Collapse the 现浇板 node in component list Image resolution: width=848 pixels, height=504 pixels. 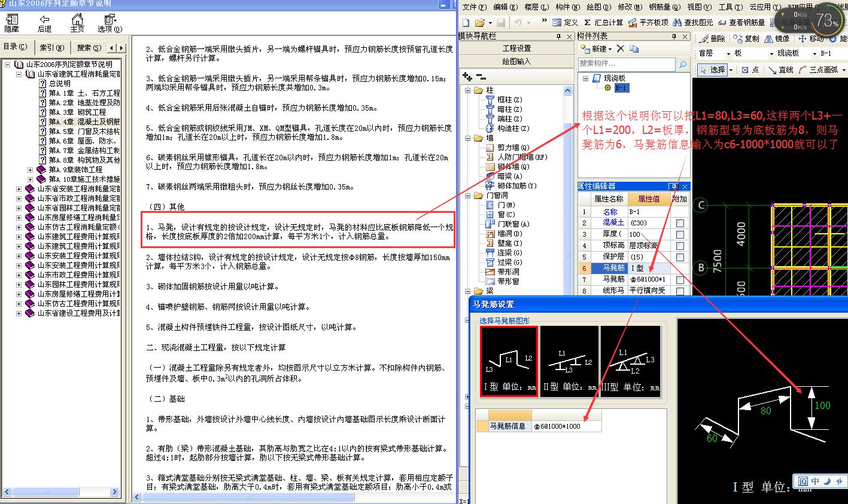pos(585,78)
